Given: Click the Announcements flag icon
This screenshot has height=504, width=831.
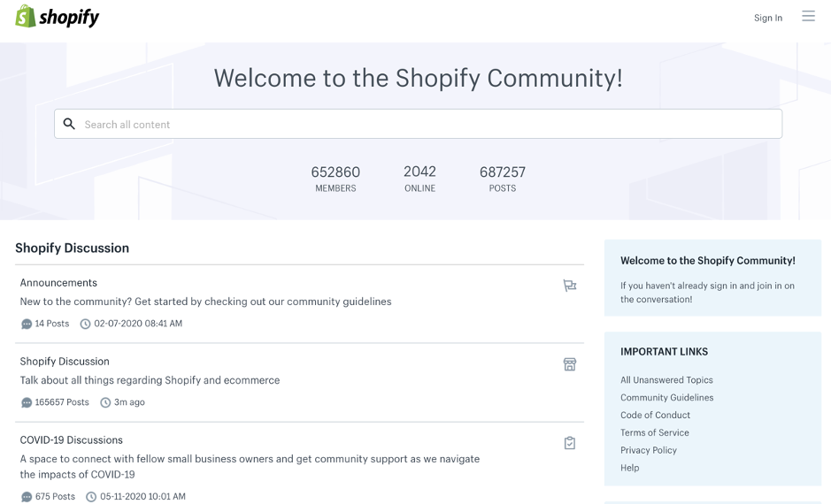Looking at the screenshot, I should pos(570,286).
